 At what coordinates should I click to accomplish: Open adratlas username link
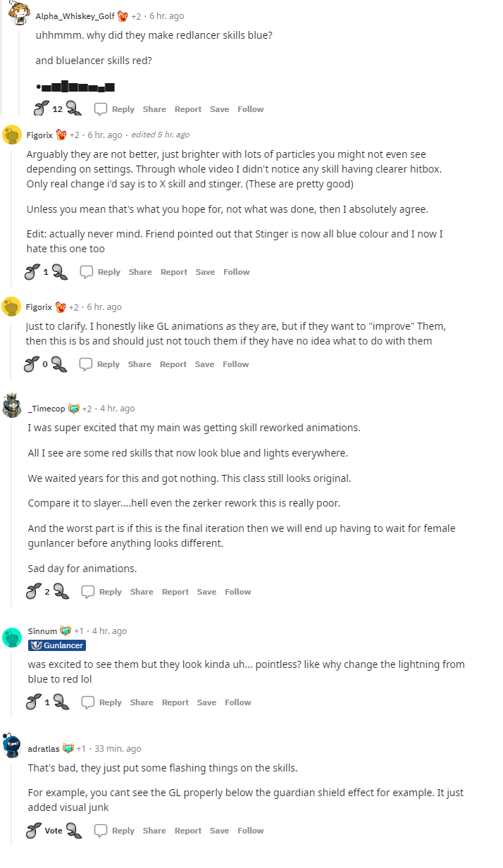click(x=43, y=748)
